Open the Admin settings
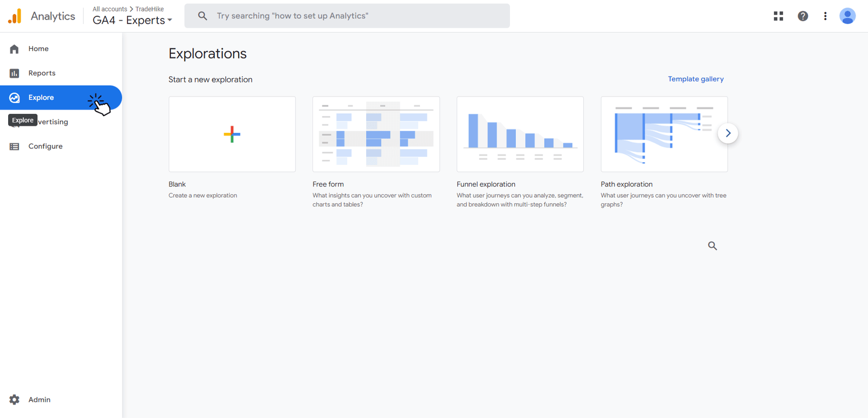The width and height of the screenshot is (868, 418). tap(39, 400)
